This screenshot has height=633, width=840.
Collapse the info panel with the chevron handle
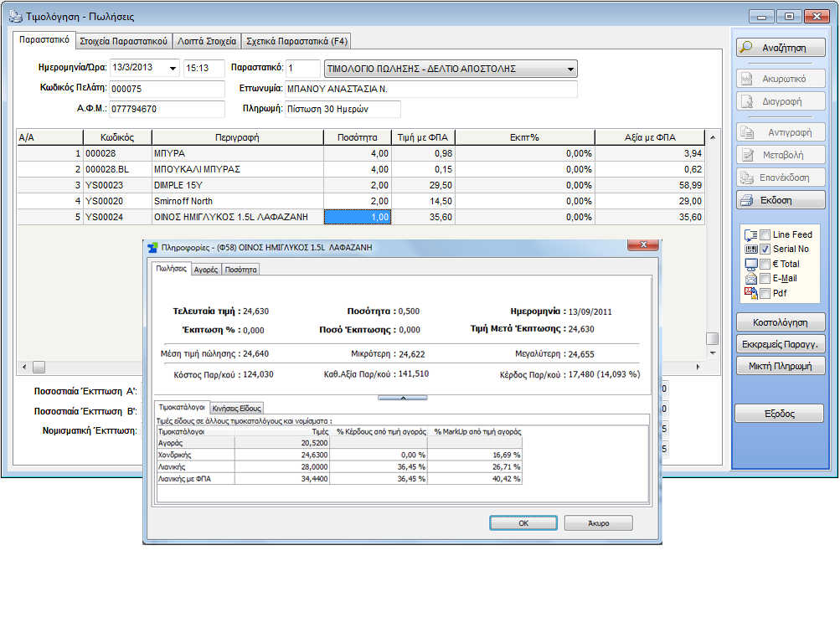tap(403, 398)
